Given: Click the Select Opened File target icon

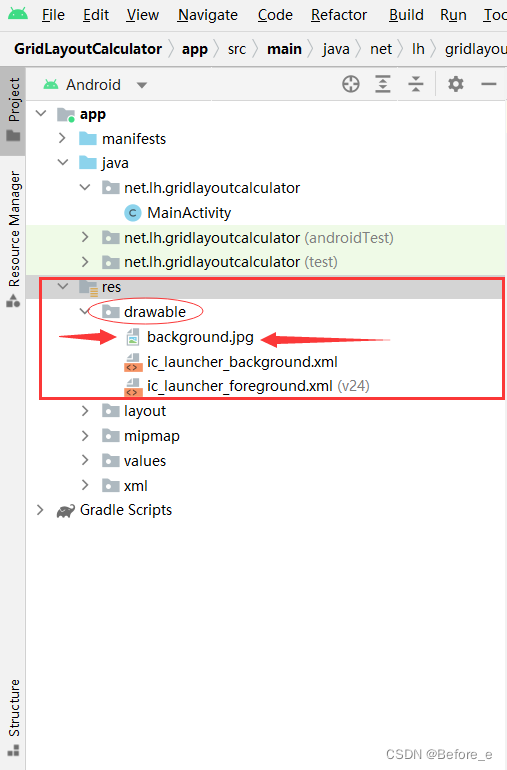Looking at the screenshot, I should tap(351, 84).
